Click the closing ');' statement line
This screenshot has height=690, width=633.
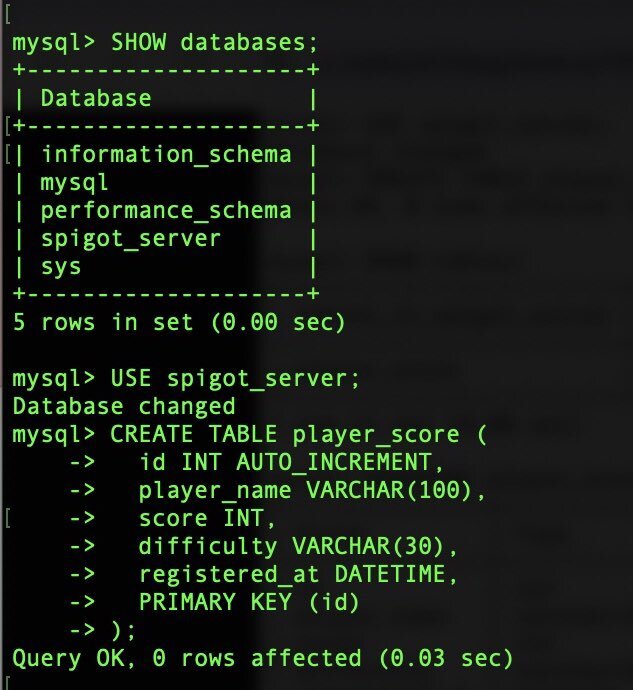pyautogui.click(x=123, y=631)
